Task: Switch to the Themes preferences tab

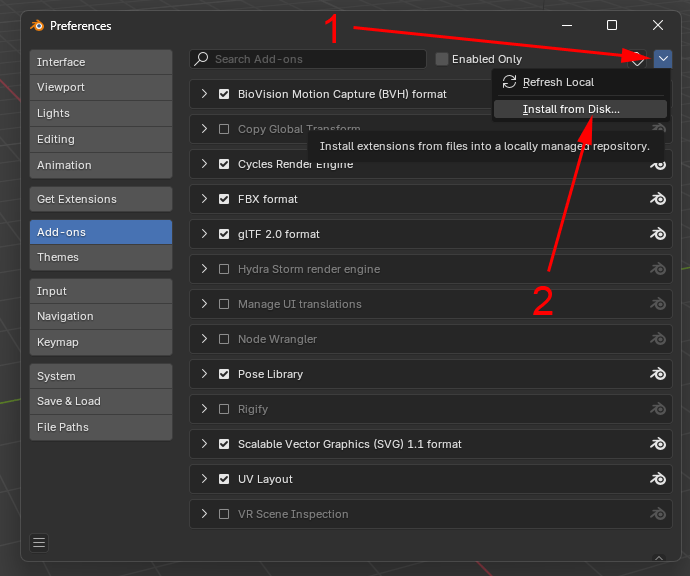Action: pyautogui.click(x=100, y=257)
